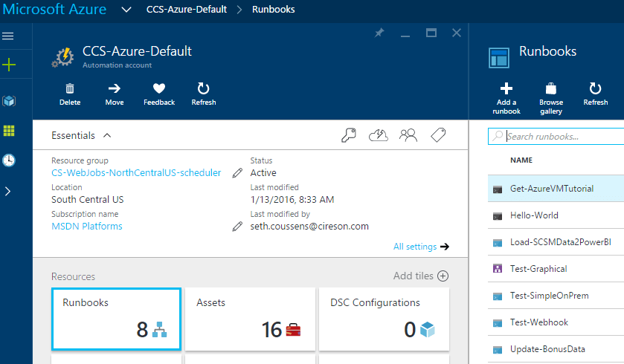Click the Search runbooks field
This screenshot has width=624, height=364.
coord(562,137)
